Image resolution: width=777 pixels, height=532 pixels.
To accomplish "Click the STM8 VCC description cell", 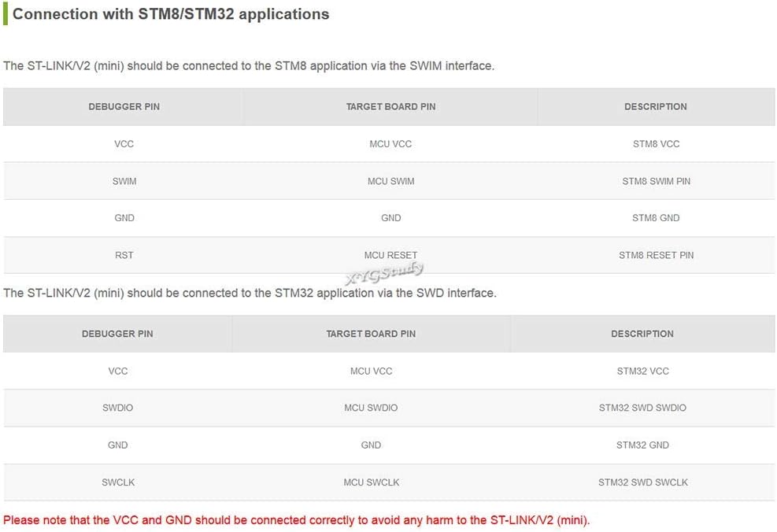I will coord(656,144).
